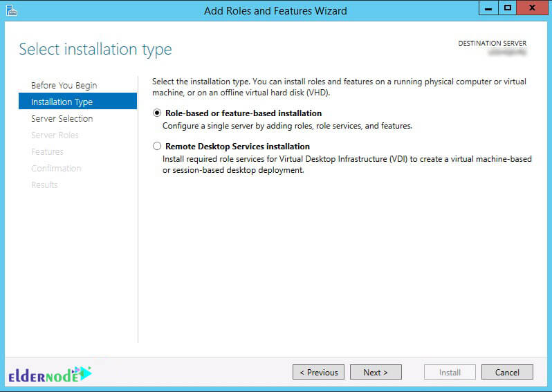Close the Add Roles and Features Wizard

point(533,8)
